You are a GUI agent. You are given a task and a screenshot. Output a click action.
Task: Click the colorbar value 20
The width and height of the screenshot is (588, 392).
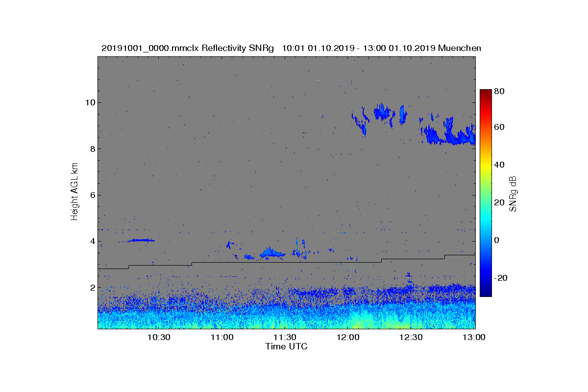[500, 202]
